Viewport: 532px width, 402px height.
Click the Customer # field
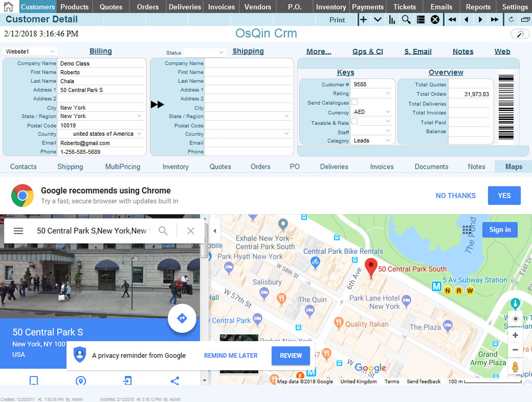(x=371, y=84)
